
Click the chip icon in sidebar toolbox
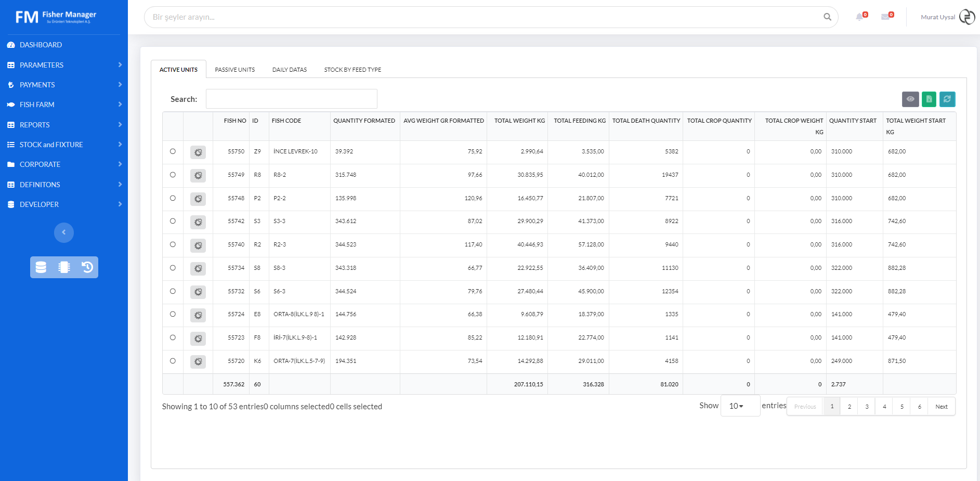(x=64, y=267)
